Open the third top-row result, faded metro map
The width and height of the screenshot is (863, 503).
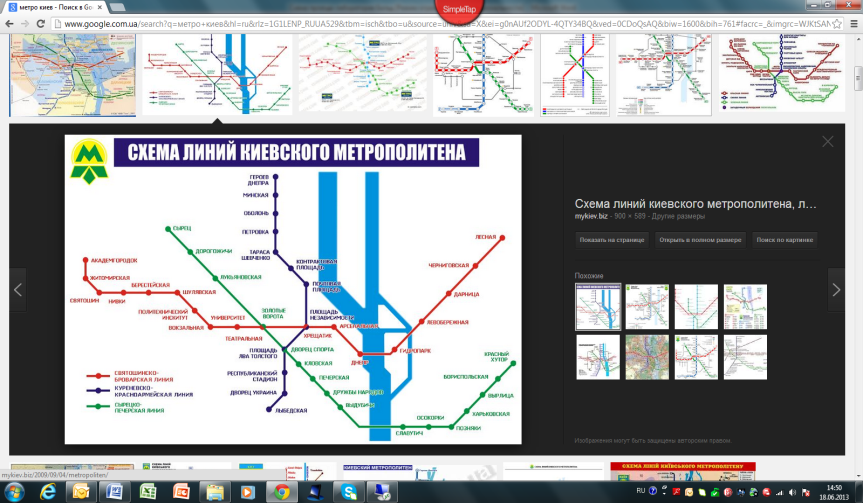(362, 75)
